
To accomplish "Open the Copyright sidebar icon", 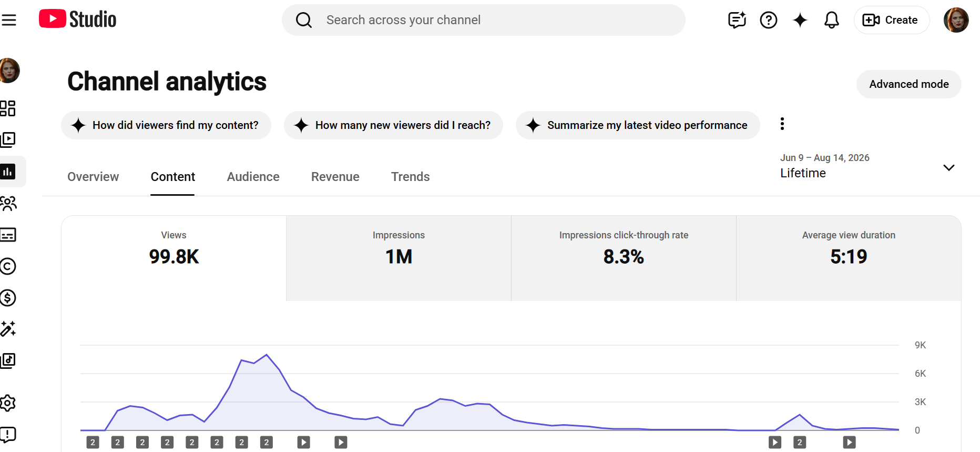I will click(x=8, y=266).
